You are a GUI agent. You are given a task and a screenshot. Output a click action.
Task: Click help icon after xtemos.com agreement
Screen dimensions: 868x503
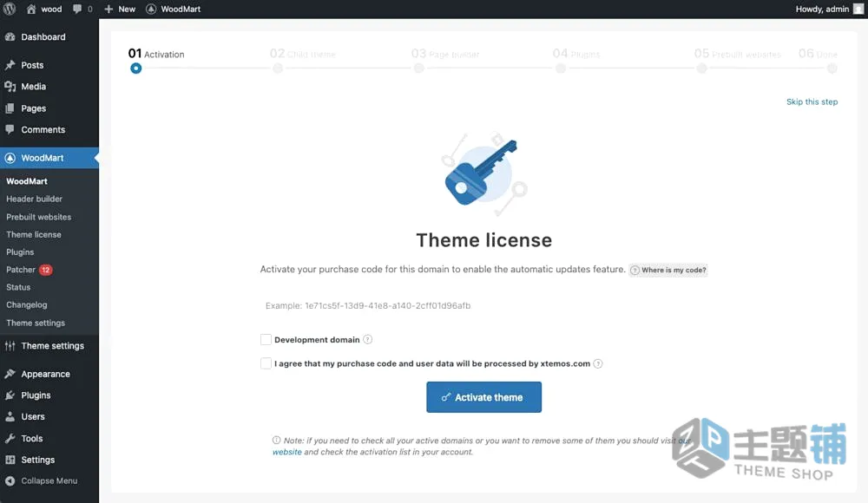(x=598, y=363)
